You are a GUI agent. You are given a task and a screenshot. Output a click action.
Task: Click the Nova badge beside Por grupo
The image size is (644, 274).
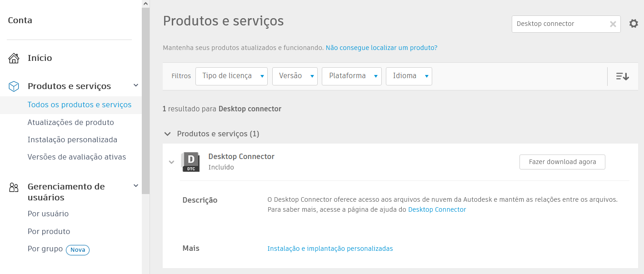[78, 250]
